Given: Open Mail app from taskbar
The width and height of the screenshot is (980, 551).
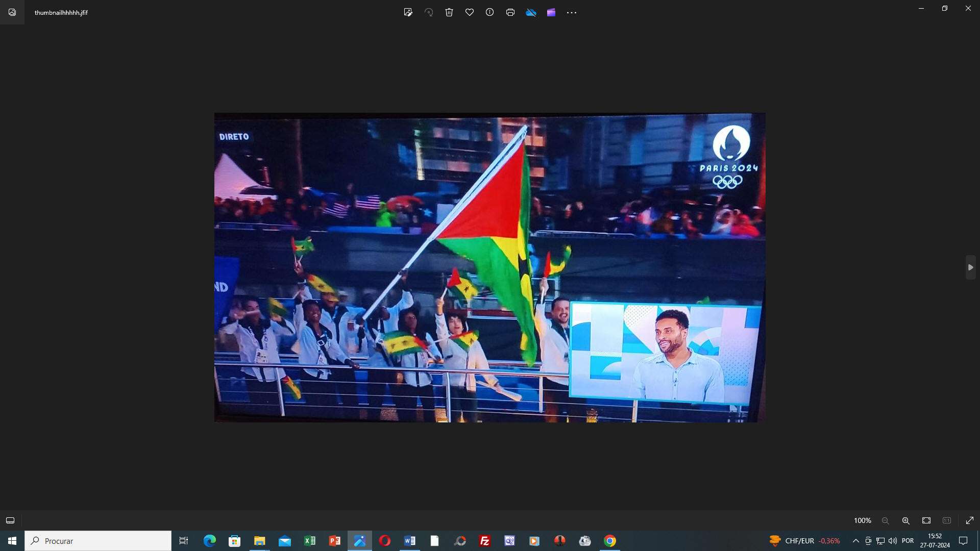Looking at the screenshot, I should click(284, 541).
